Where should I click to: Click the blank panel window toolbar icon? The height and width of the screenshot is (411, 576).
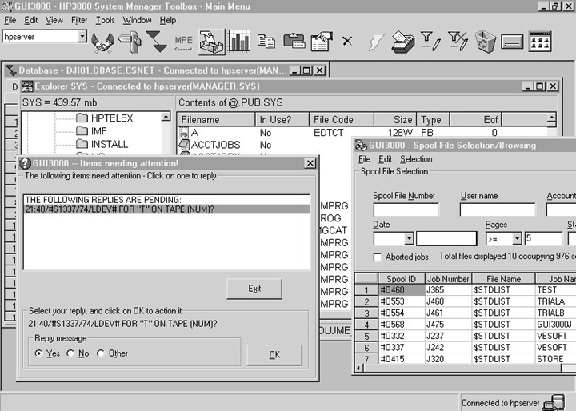coord(512,42)
